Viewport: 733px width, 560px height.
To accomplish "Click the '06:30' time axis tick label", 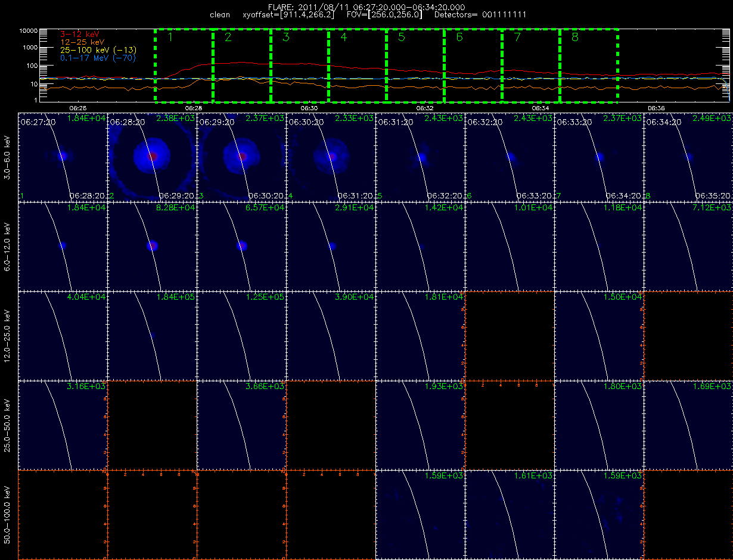I will click(309, 108).
